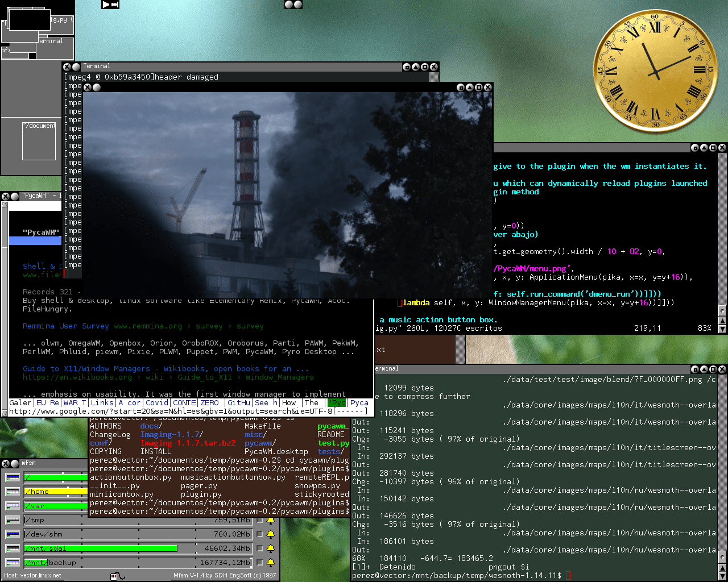Click the alarm bell for /tmp in mfsm
This screenshot has width=728, height=582.
[x=271, y=520]
